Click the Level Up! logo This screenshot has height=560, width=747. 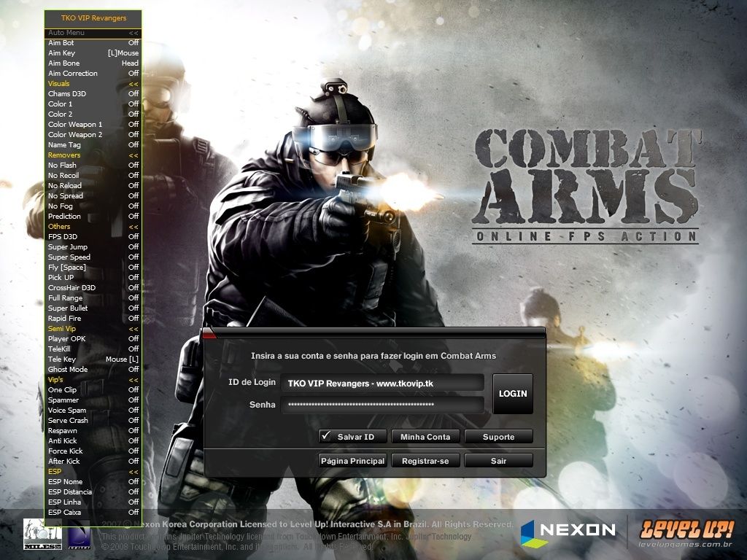pos(686,533)
